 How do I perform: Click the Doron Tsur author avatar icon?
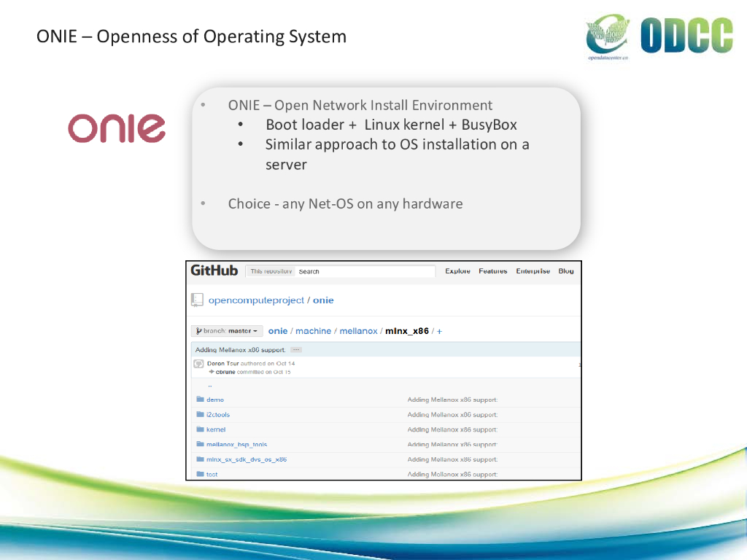198,364
